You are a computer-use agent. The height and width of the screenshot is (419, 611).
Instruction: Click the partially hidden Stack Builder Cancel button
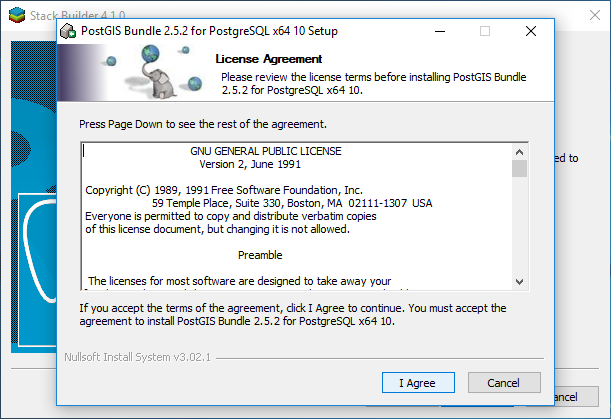coord(577,397)
